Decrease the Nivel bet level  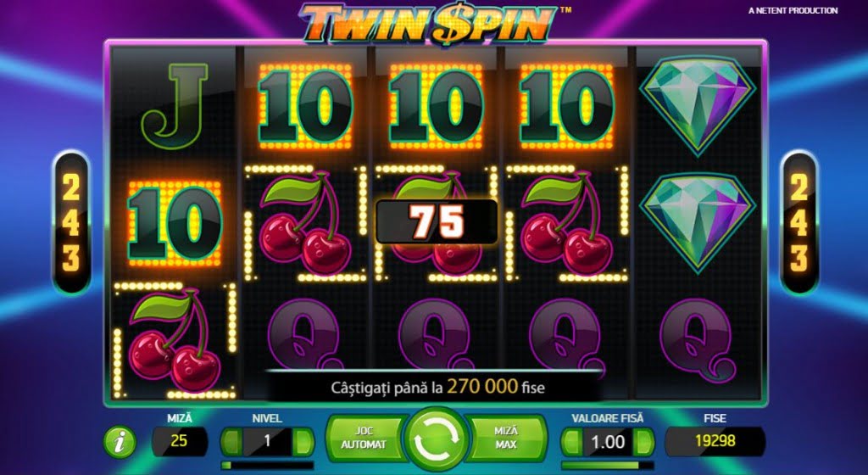(232, 442)
